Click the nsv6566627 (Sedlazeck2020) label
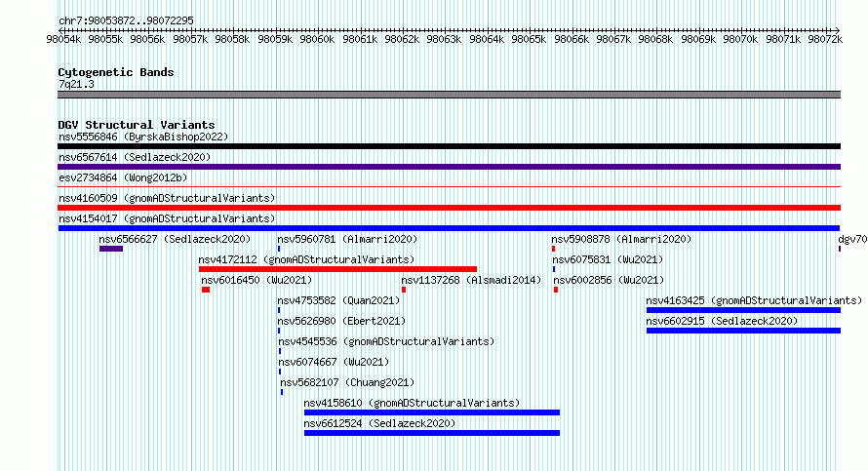 (x=175, y=239)
